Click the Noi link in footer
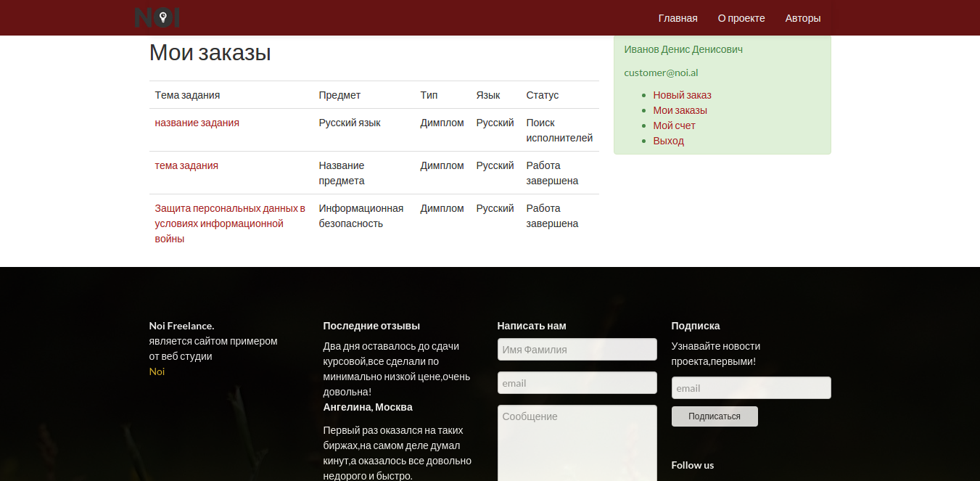980x481 pixels. click(157, 371)
